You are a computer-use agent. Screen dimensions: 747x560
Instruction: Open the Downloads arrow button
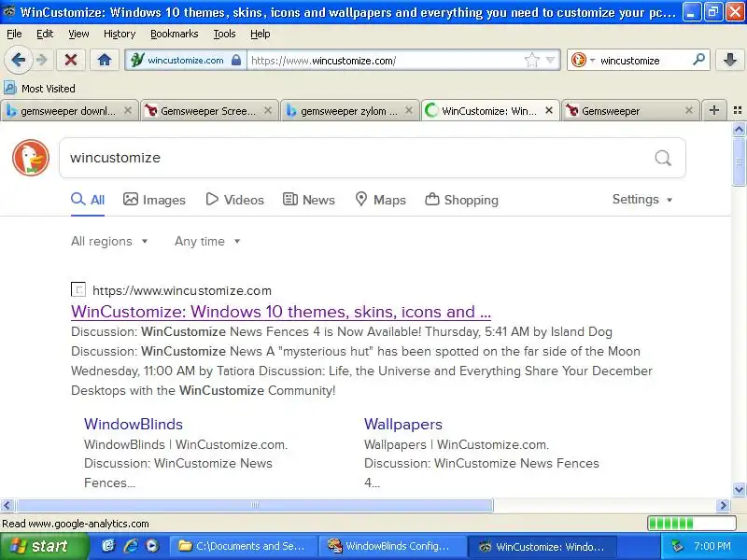tap(730, 60)
